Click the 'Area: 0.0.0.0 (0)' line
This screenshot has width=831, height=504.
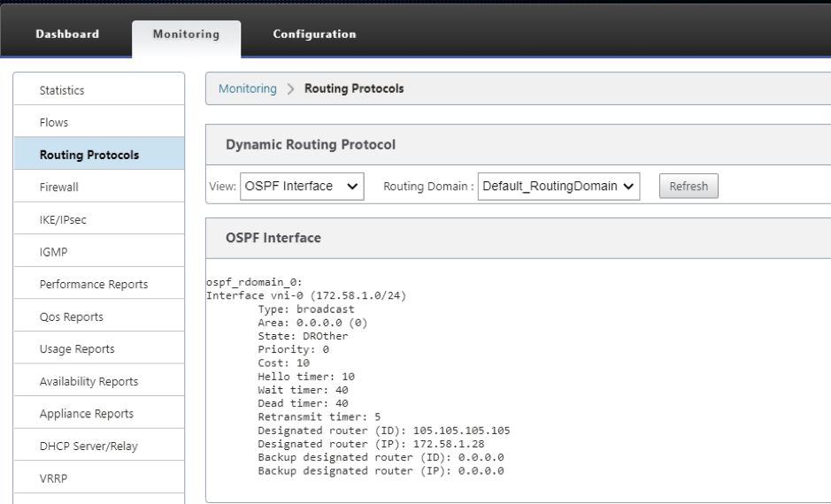click(312, 323)
